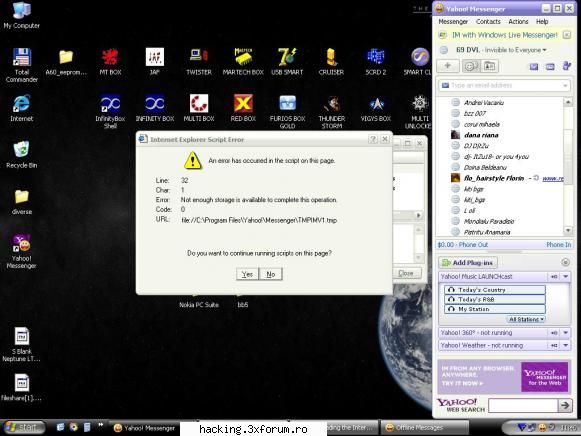Select Today's Country station
Screen dimensions: 581x436
click(495, 290)
